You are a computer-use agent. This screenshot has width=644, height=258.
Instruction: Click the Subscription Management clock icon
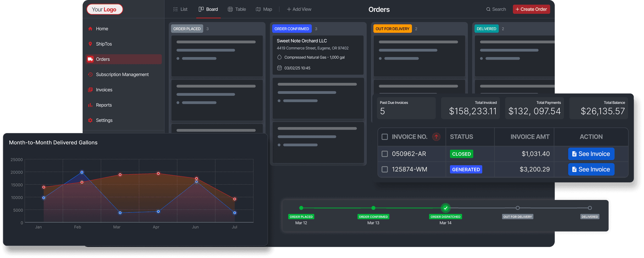(x=90, y=74)
